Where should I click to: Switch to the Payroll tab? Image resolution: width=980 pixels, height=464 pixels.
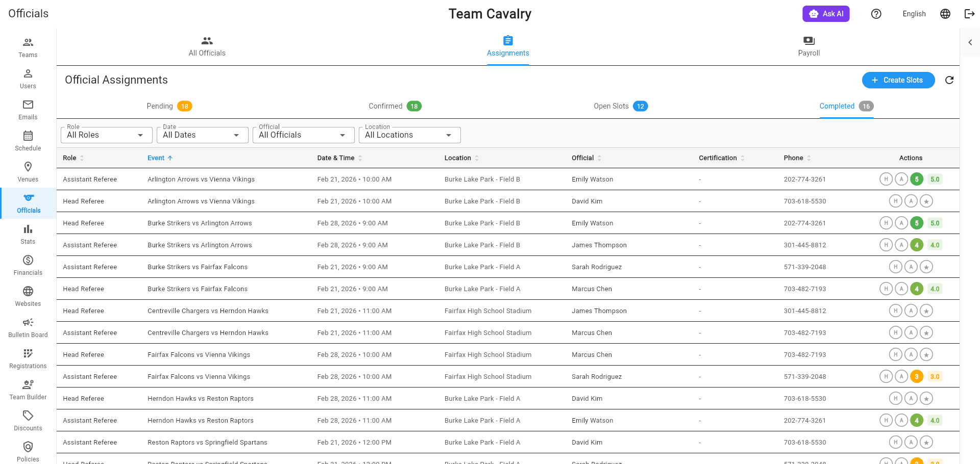point(809,46)
